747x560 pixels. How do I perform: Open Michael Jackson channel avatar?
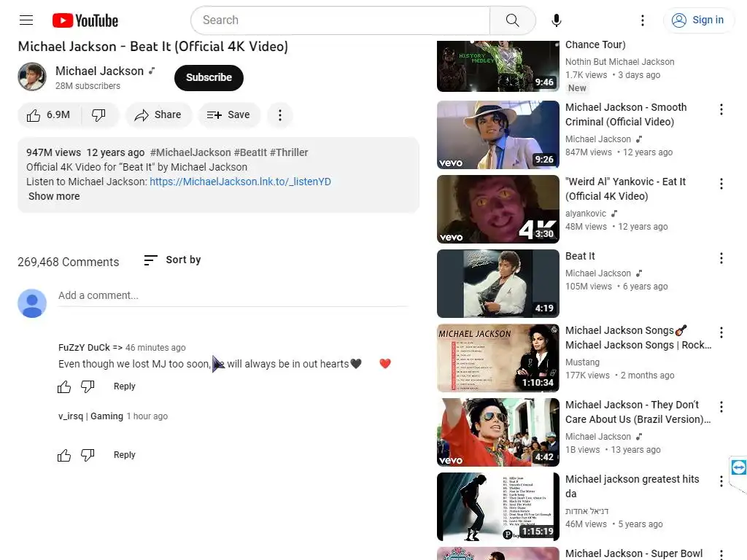coord(32,76)
